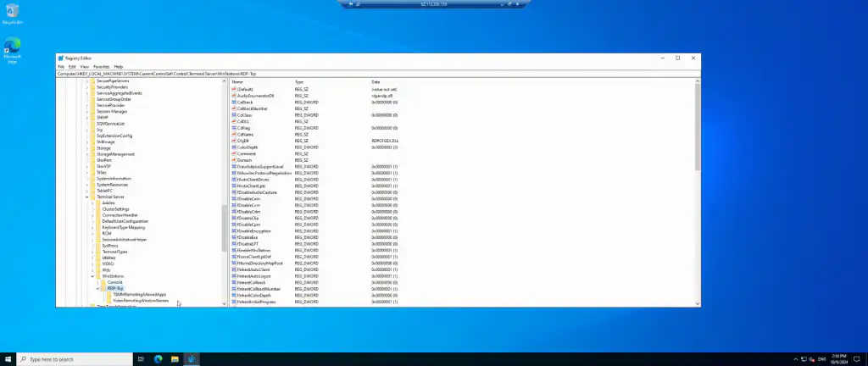Open the Edit menu

tap(72, 66)
